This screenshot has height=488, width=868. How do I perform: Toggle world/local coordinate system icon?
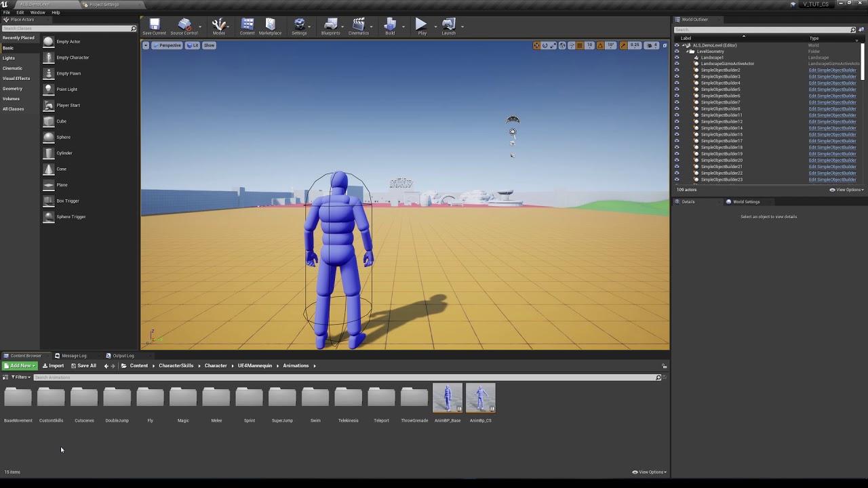(562, 45)
